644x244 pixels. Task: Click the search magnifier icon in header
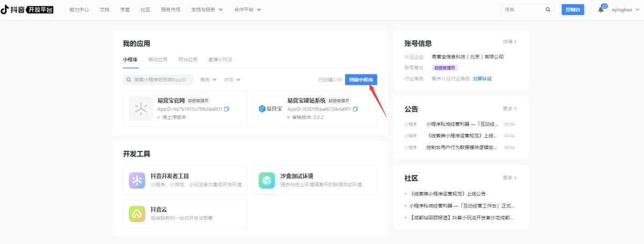coord(548,9)
